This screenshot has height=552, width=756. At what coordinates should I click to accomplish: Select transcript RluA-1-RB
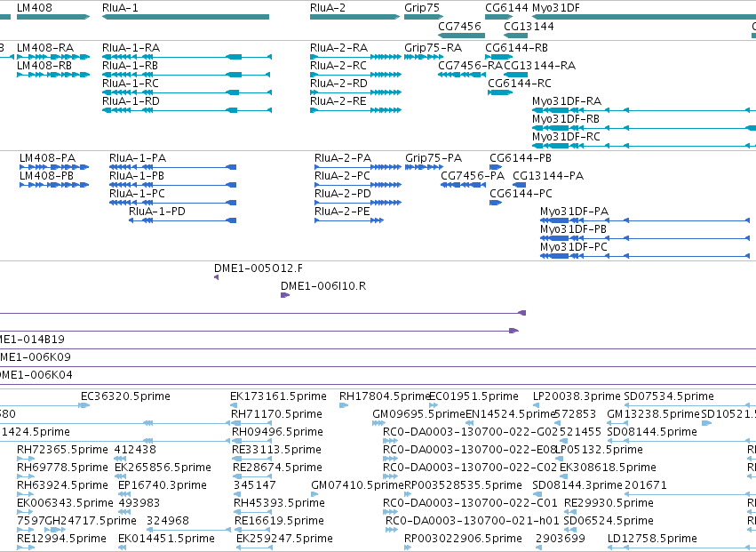pos(186,75)
